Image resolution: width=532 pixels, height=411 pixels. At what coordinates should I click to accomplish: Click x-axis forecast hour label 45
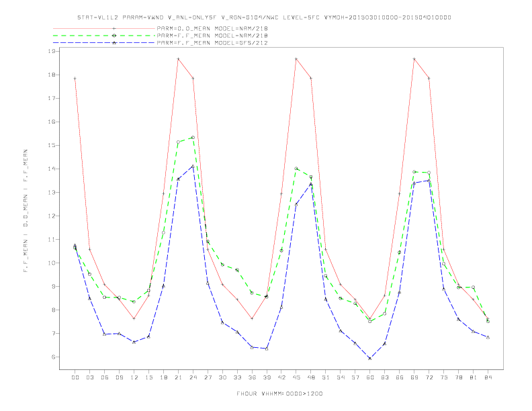tap(296, 377)
